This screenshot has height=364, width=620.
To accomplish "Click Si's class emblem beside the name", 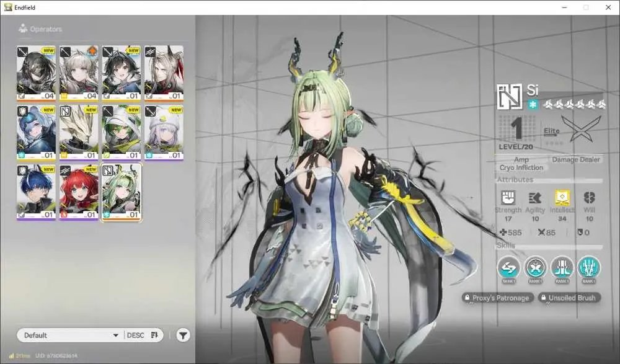I will tap(509, 97).
